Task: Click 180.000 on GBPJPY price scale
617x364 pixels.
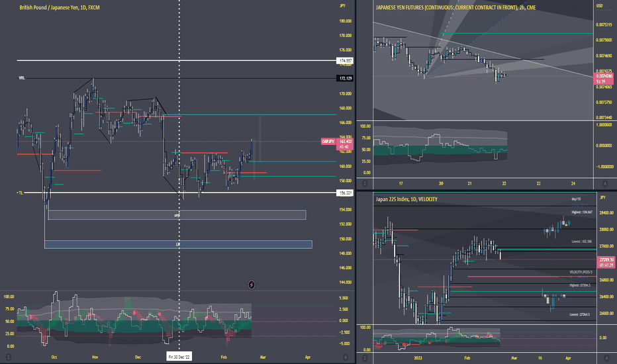Action: pyautogui.click(x=346, y=21)
